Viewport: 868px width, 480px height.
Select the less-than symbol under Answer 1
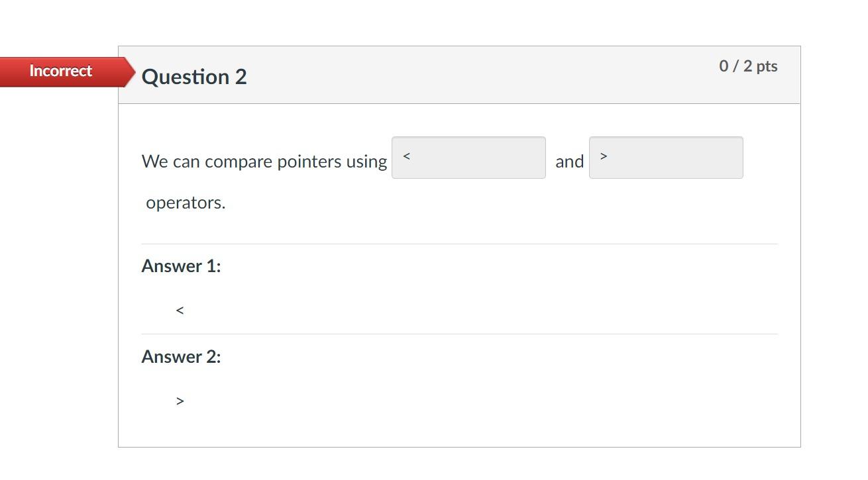point(180,311)
